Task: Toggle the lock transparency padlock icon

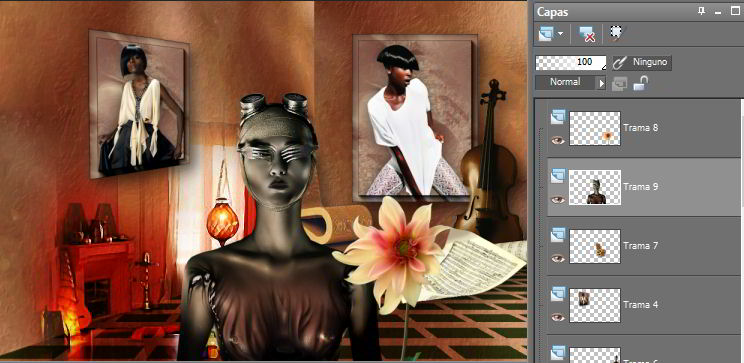Action: [x=641, y=84]
